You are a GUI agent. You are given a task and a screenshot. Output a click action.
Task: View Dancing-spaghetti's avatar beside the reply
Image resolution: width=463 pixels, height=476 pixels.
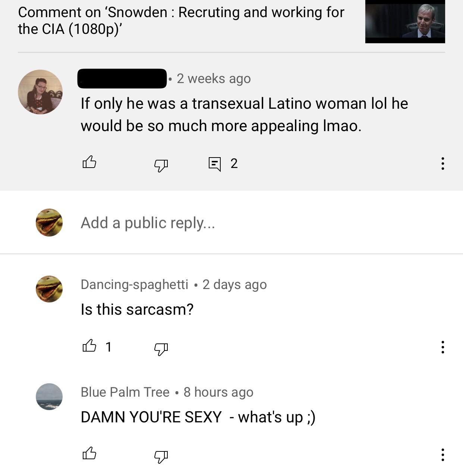click(x=49, y=289)
